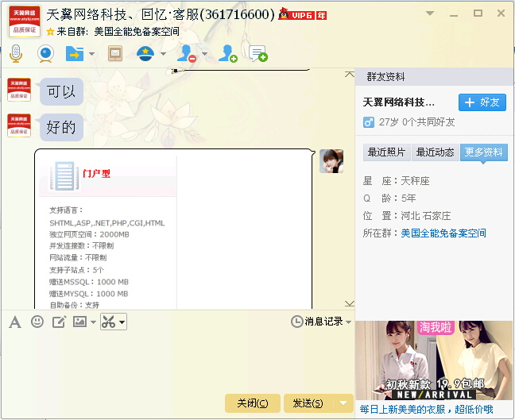The width and height of the screenshot is (515, 420).
Task: Click the send file folder icon
Action: (73, 54)
